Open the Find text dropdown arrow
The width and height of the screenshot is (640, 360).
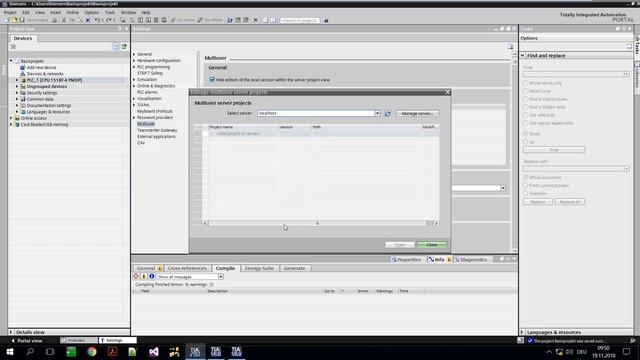pyautogui.click(x=627, y=74)
